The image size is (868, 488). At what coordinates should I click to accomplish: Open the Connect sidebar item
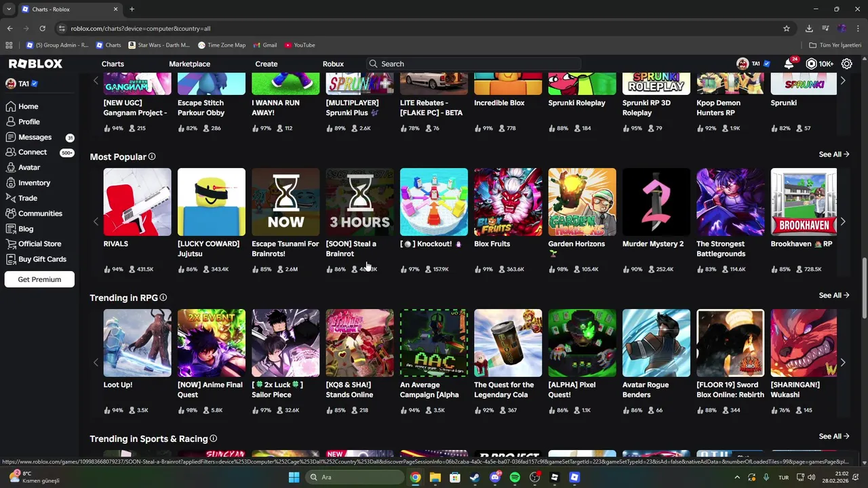click(39, 152)
